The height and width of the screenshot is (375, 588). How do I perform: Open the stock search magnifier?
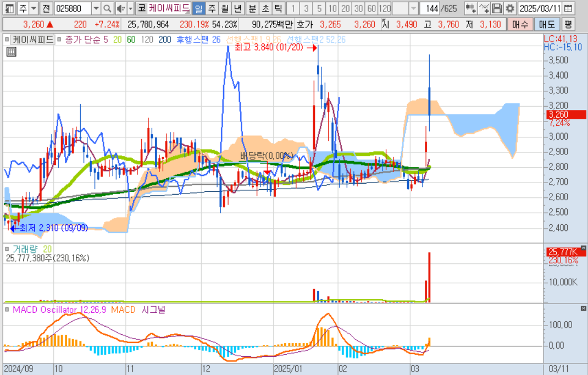click(x=107, y=8)
